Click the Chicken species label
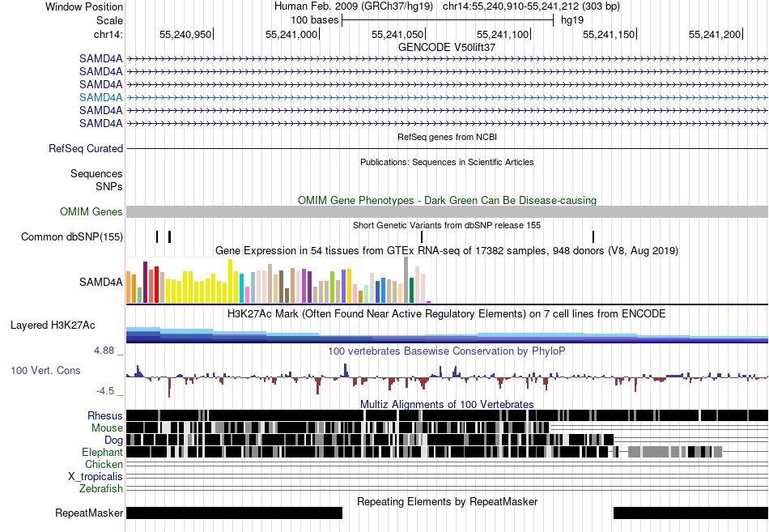The height and width of the screenshot is (532, 769). [104, 464]
